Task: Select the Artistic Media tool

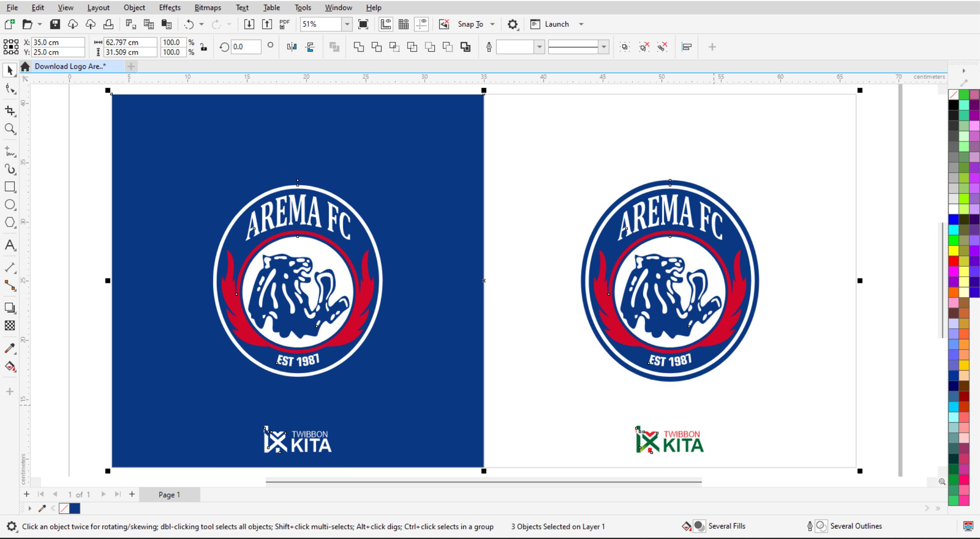Action: point(10,169)
